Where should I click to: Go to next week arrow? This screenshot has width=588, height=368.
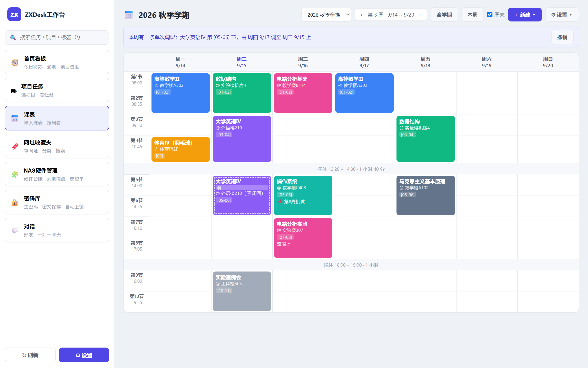tap(420, 15)
